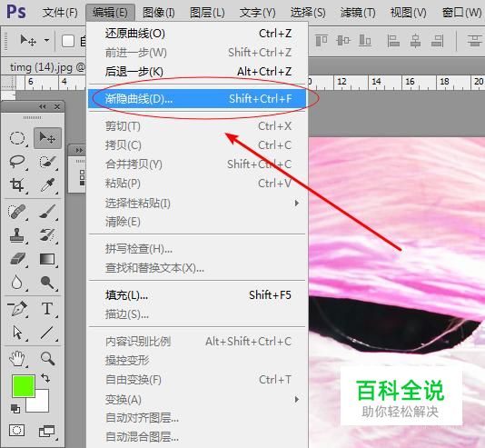Pick the green foreground color swatch
The width and height of the screenshot is (485, 448).
23,385
